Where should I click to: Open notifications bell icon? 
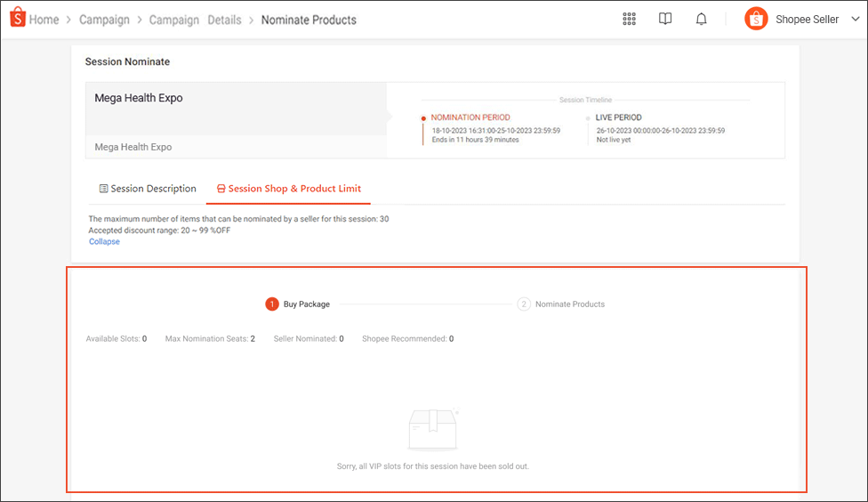tap(701, 20)
